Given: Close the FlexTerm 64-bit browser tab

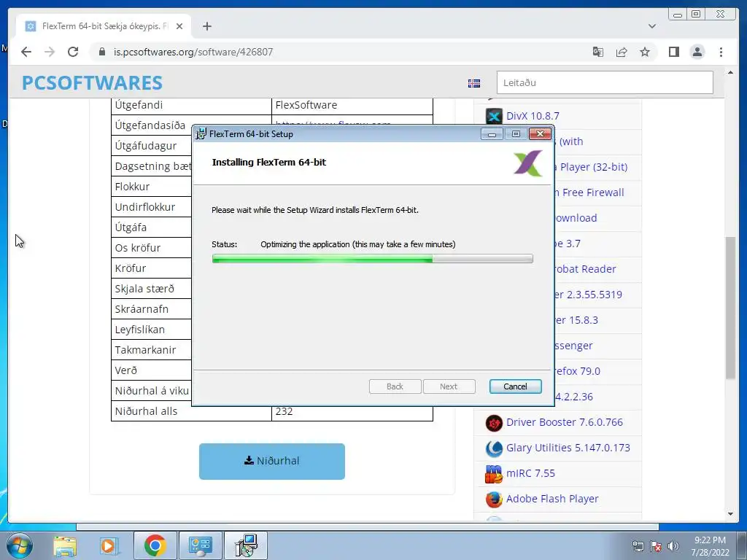Looking at the screenshot, I should coord(179,26).
